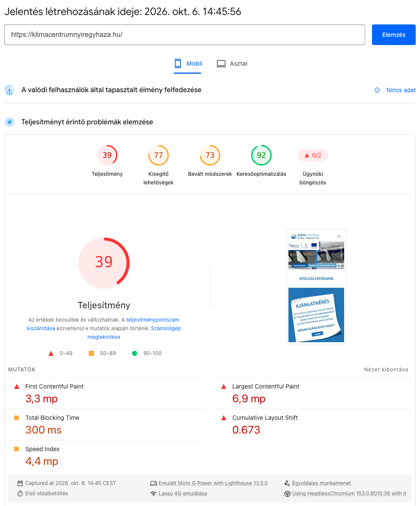420x506 pixels.
Task: Click the Total Blocking Time label
Action: 52,418
